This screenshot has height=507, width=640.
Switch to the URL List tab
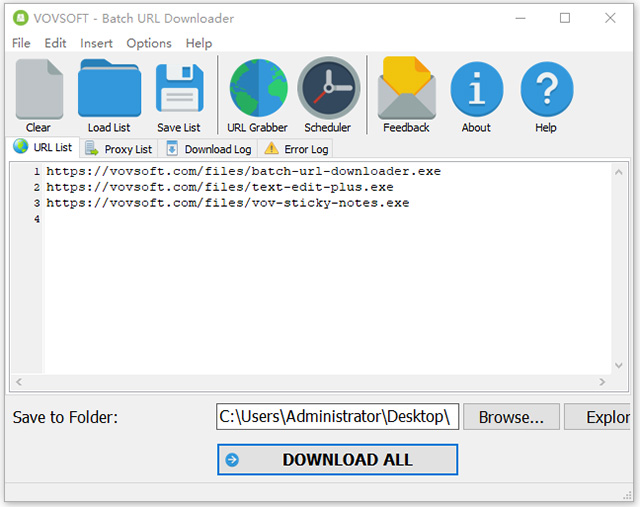coord(42,147)
